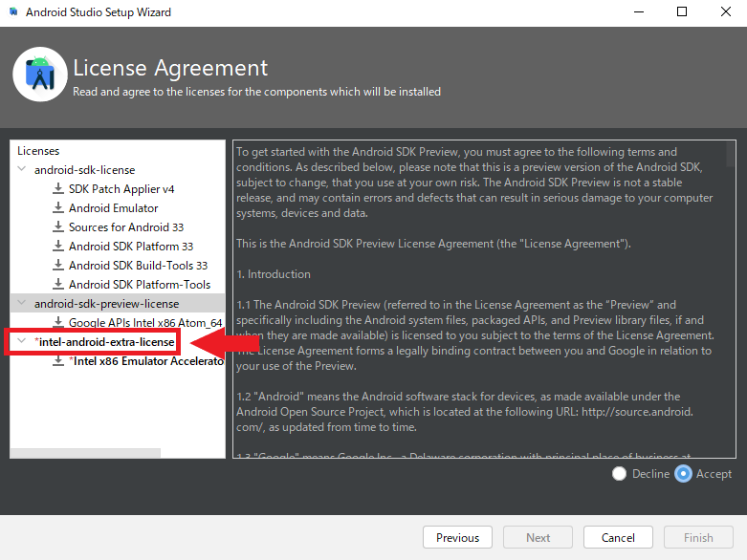Select android-sdk-license in the tree
Viewport: 747px width, 560px height.
coord(85,170)
